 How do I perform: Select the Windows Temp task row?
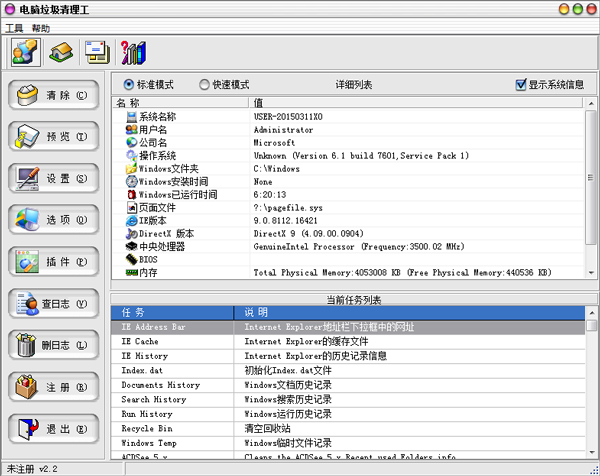tap(348, 443)
